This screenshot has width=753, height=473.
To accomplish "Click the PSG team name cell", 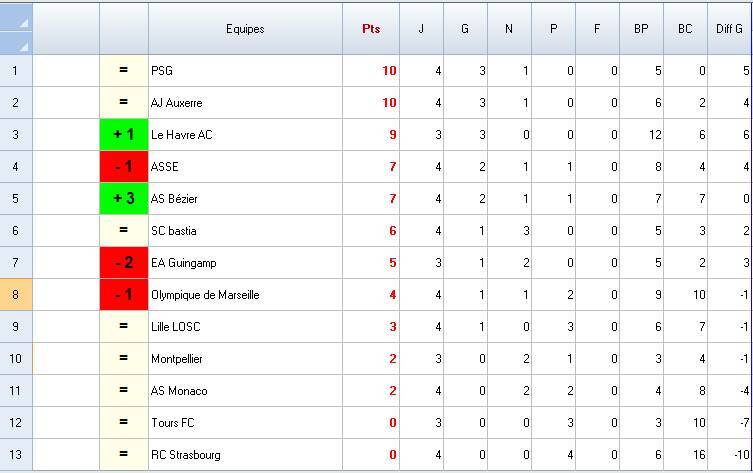I will [x=245, y=71].
